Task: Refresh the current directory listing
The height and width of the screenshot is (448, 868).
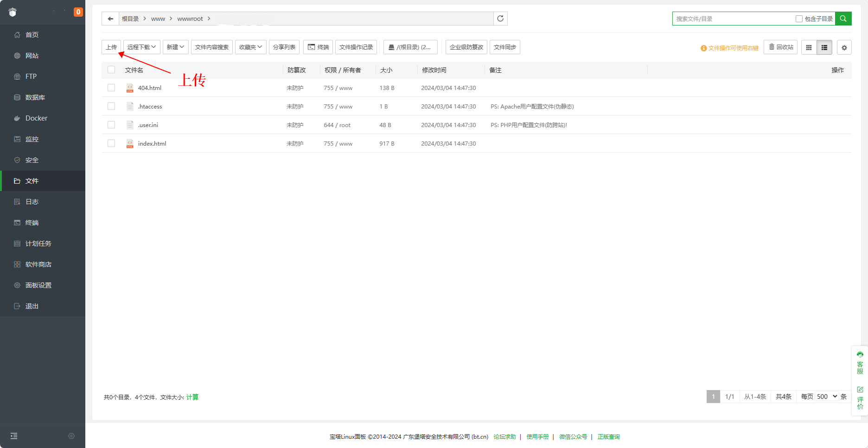Action: click(x=500, y=19)
